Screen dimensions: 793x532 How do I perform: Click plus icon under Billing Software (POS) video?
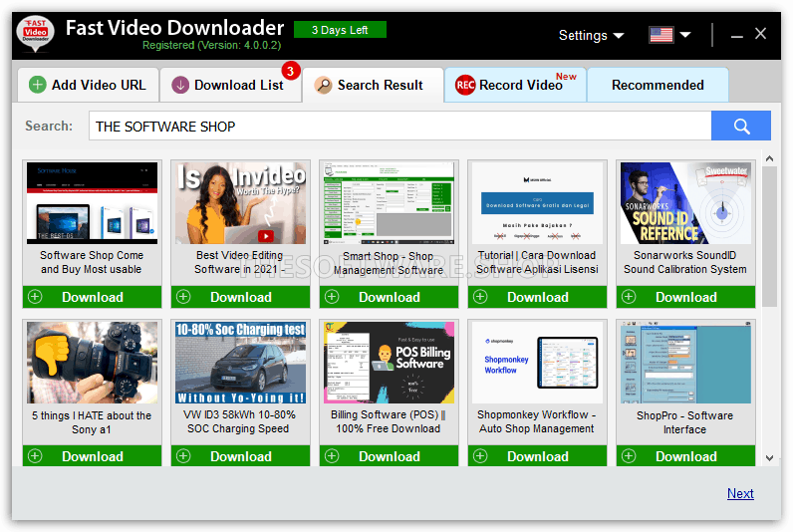[x=332, y=455]
